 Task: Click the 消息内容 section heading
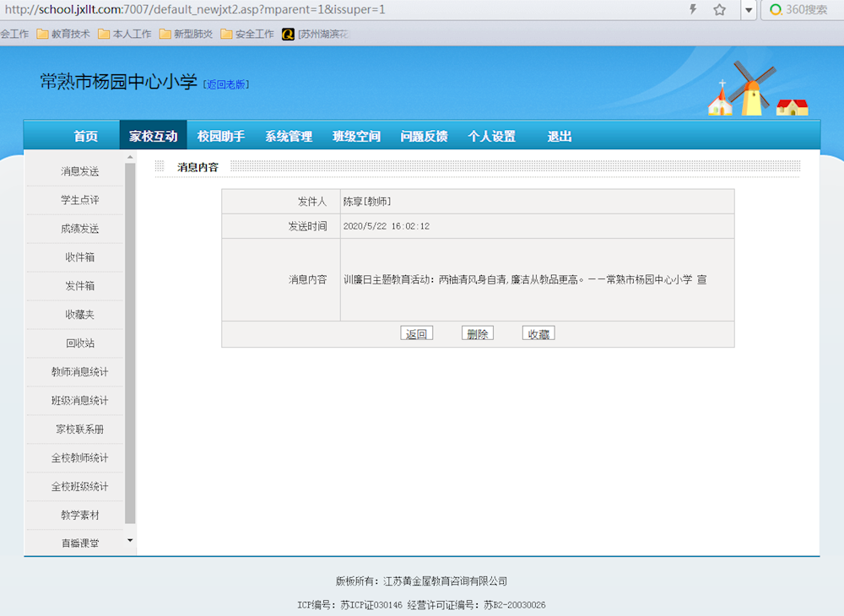coord(198,167)
